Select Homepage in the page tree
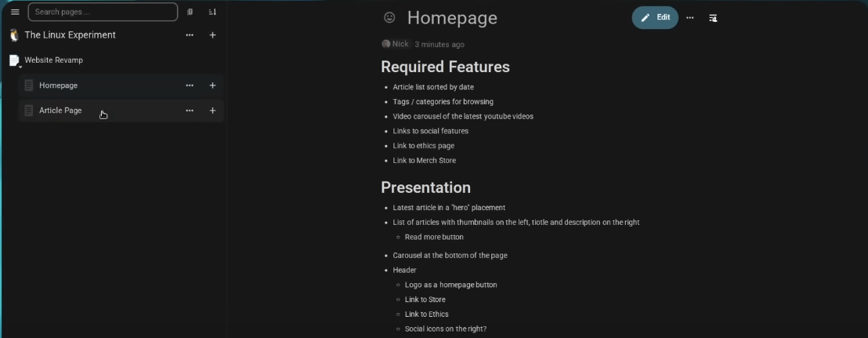This screenshot has width=868, height=338. (x=58, y=85)
